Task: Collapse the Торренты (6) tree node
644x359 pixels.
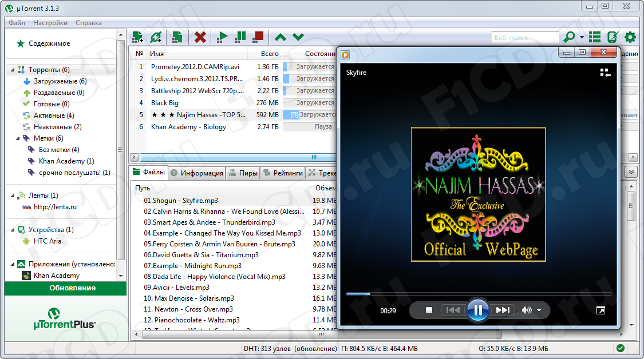Action: (x=13, y=70)
